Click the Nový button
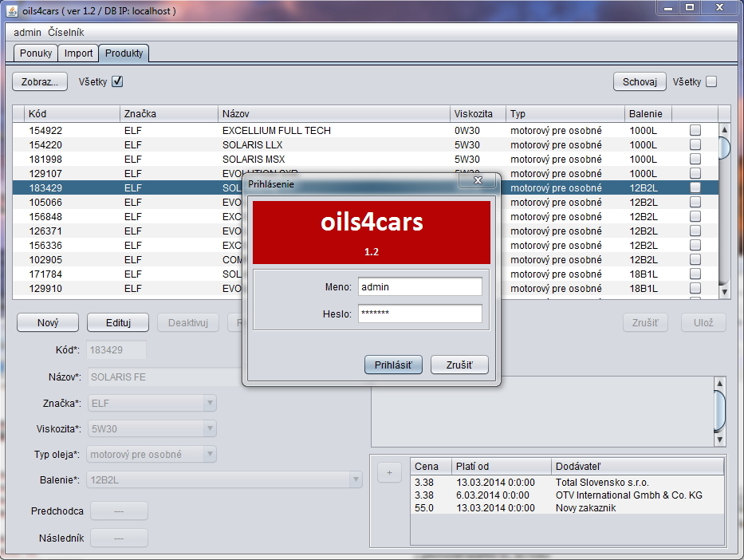The image size is (744, 560). click(x=48, y=323)
